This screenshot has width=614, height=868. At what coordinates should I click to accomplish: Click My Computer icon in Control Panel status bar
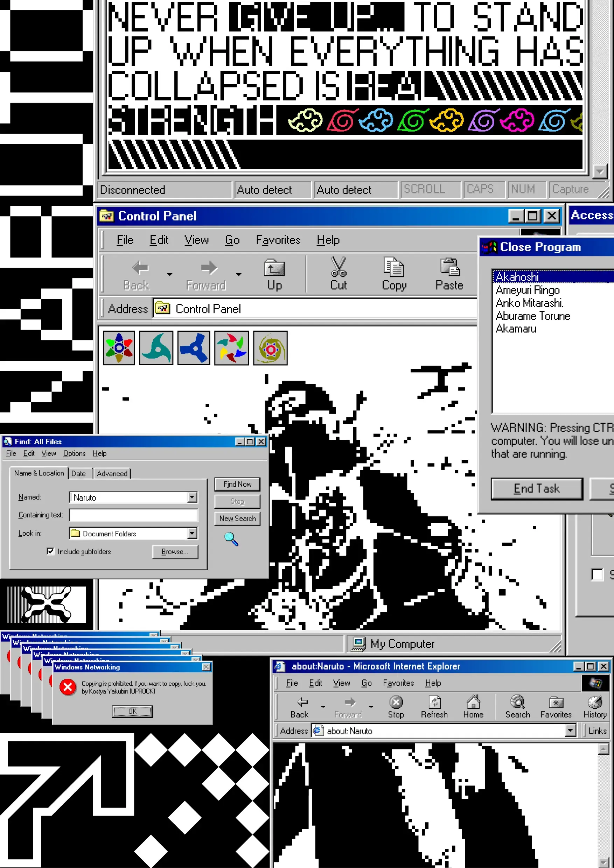pyautogui.click(x=358, y=644)
